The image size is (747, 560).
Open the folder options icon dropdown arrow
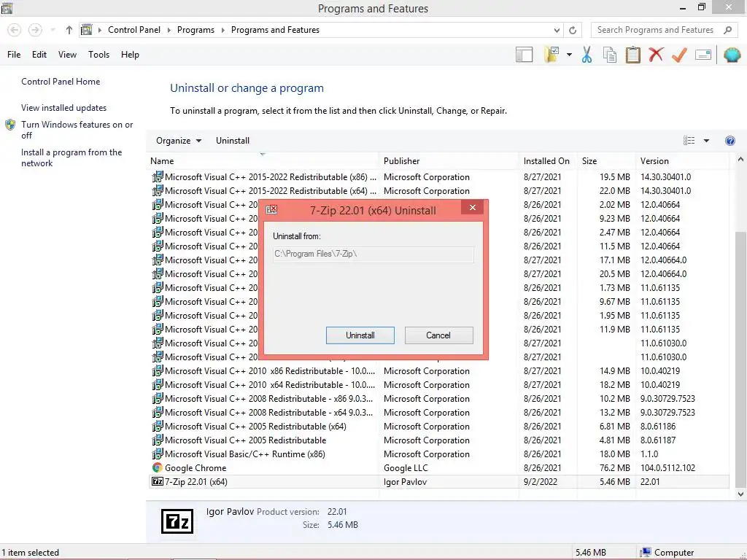(x=569, y=55)
